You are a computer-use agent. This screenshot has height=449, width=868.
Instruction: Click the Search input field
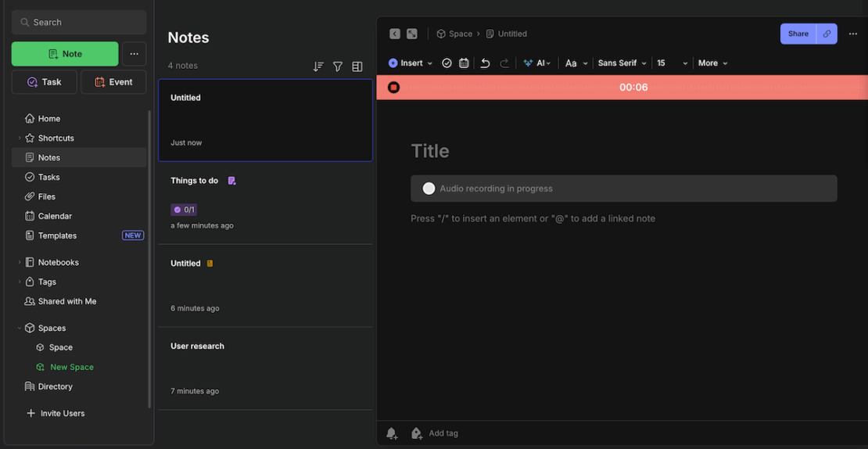[x=79, y=23]
